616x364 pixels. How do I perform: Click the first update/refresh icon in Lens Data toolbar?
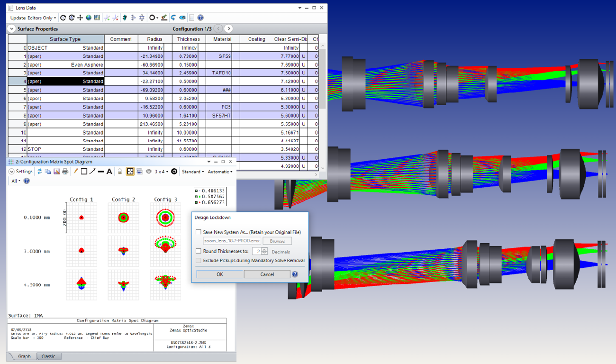pyautogui.click(x=63, y=18)
